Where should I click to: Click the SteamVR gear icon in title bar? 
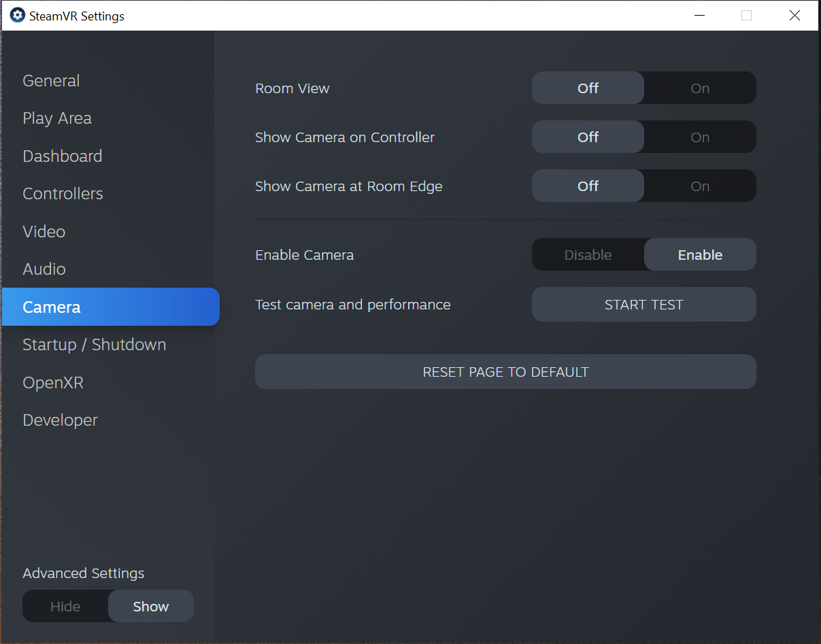click(18, 15)
